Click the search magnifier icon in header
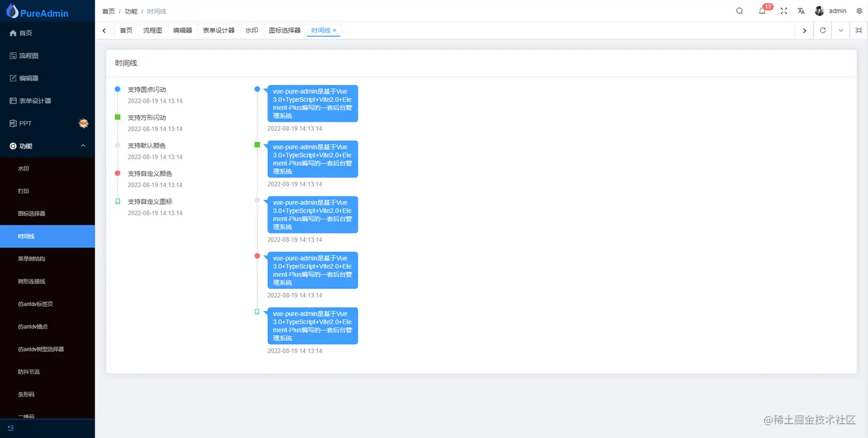 click(739, 11)
